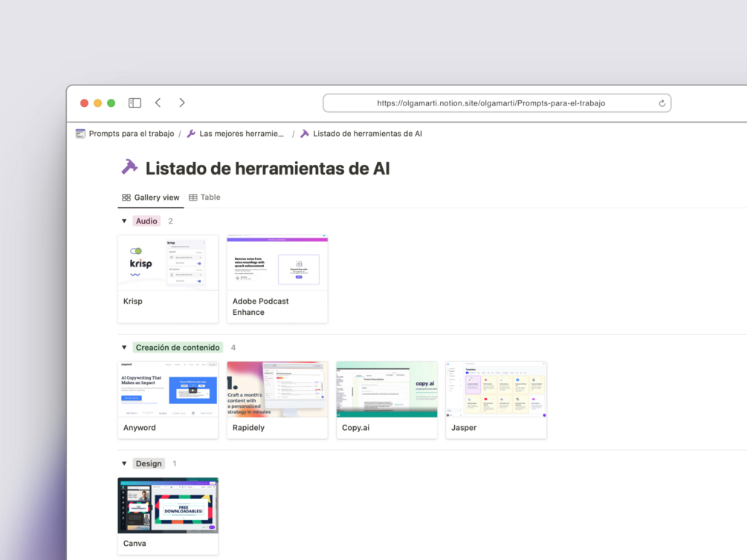The height and width of the screenshot is (560, 747).
Task: Click the page icon beside 'Prompts para el trabajo'
Action: [x=80, y=134]
